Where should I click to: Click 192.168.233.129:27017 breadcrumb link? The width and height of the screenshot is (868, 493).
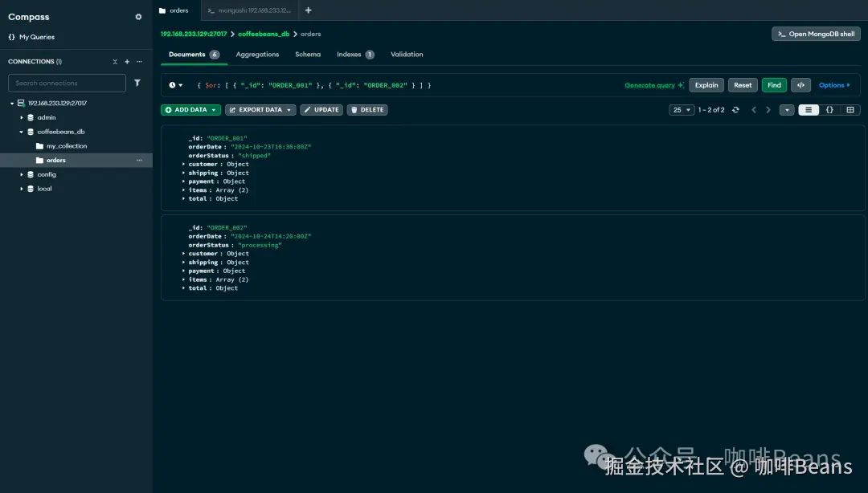194,35
